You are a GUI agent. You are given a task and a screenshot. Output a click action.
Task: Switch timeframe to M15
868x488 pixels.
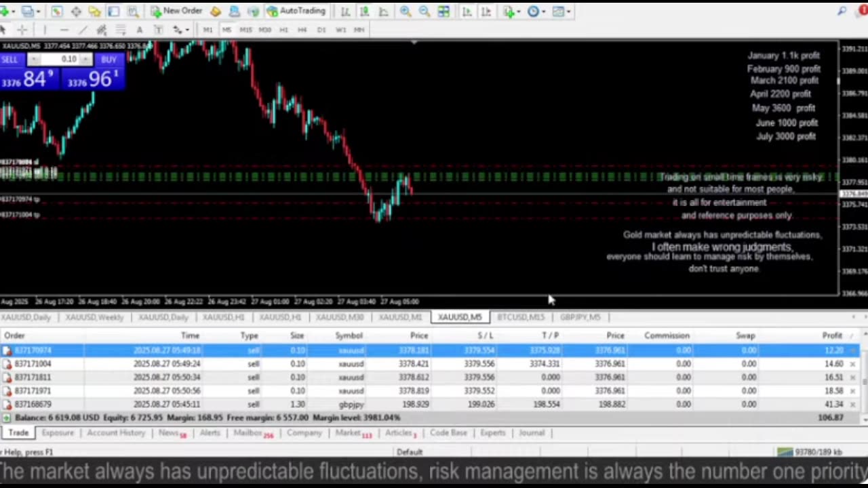pyautogui.click(x=245, y=30)
